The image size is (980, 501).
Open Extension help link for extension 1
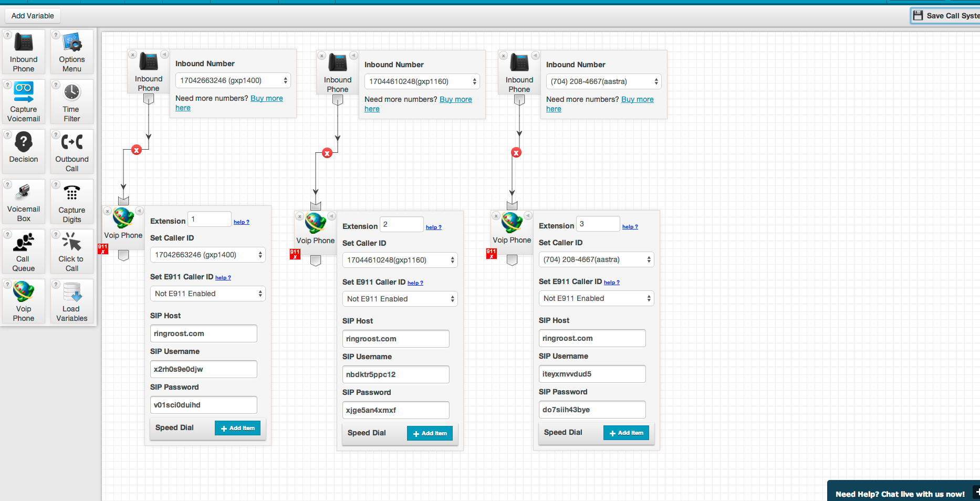pos(242,222)
